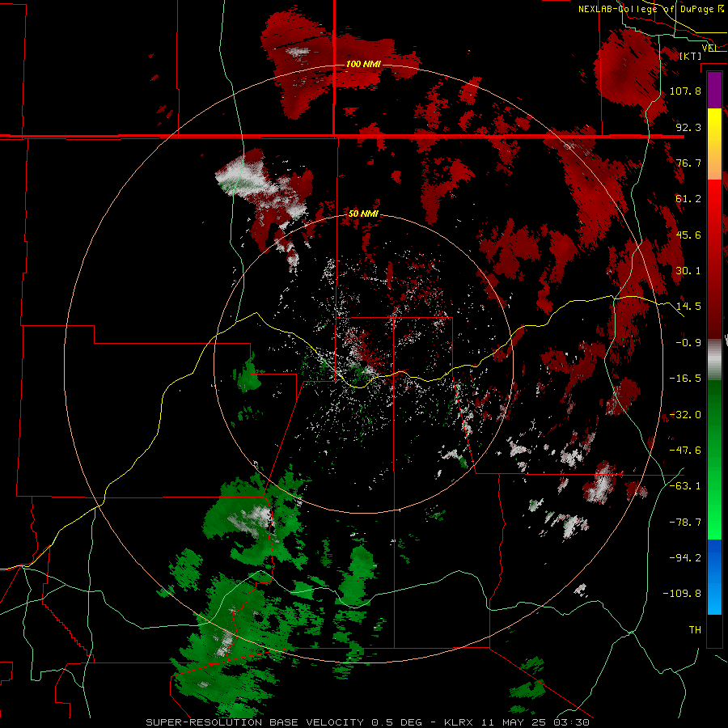Select the -47.6 scale value
The height and width of the screenshot is (728, 728).
[685, 451]
